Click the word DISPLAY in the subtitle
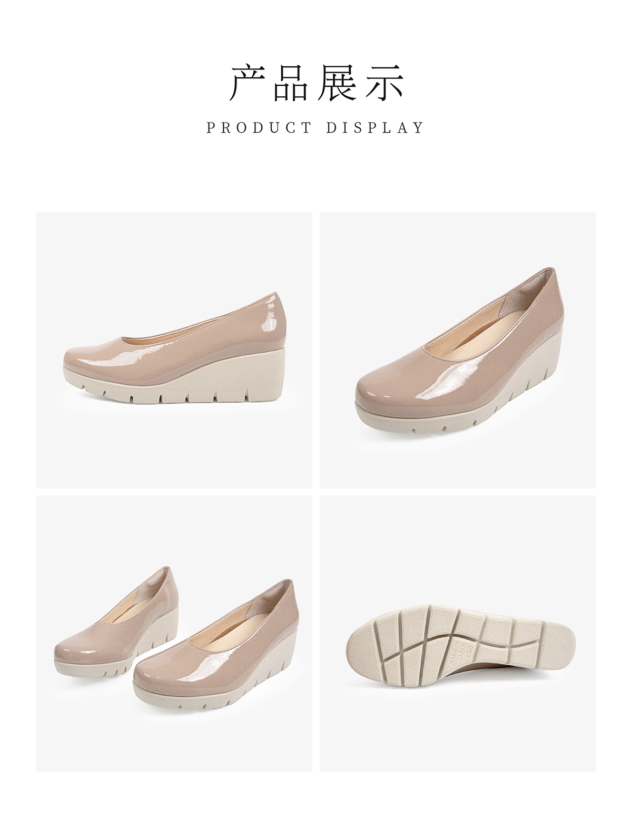Image resolution: width=632 pixels, height=840 pixels. click(x=375, y=128)
